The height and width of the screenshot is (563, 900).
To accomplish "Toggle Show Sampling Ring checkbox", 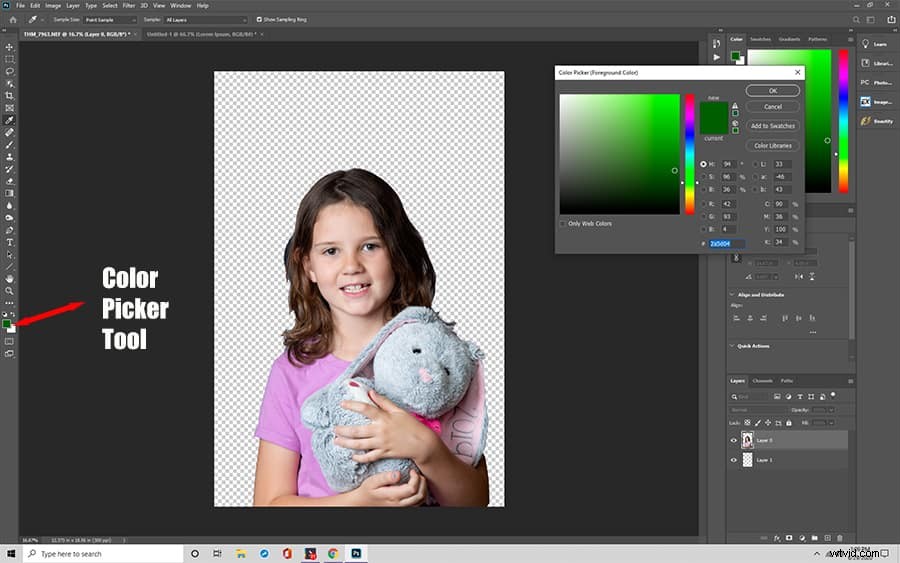I will pyautogui.click(x=259, y=20).
